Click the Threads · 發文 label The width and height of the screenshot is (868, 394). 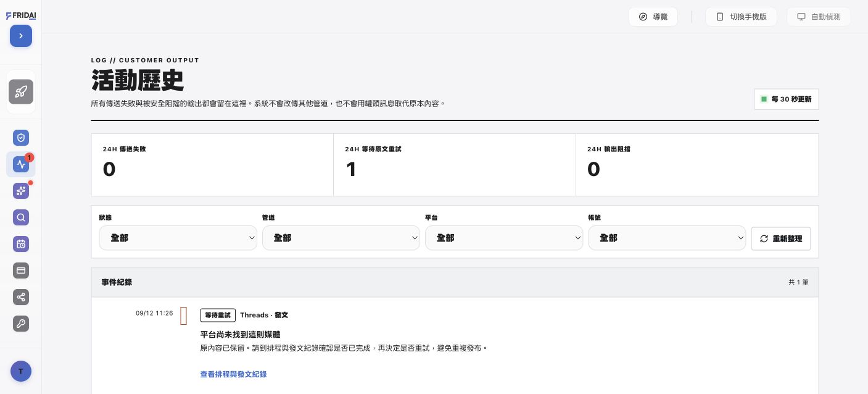(x=264, y=315)
